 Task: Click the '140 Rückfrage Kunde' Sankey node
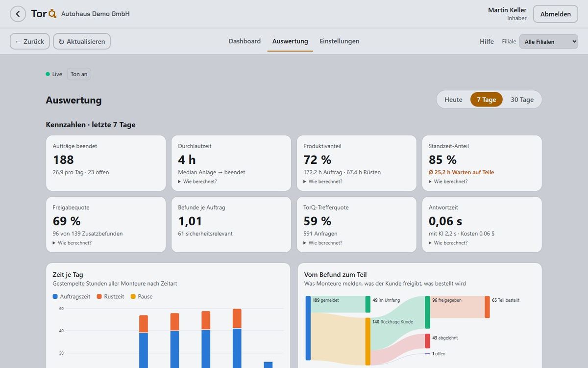(x=368, y=342)
